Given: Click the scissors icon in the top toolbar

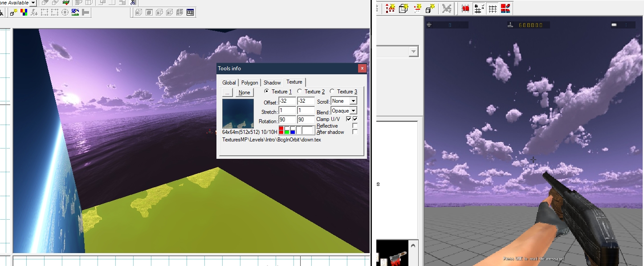Looking at the screenshot, I should (x=133, y=2).
